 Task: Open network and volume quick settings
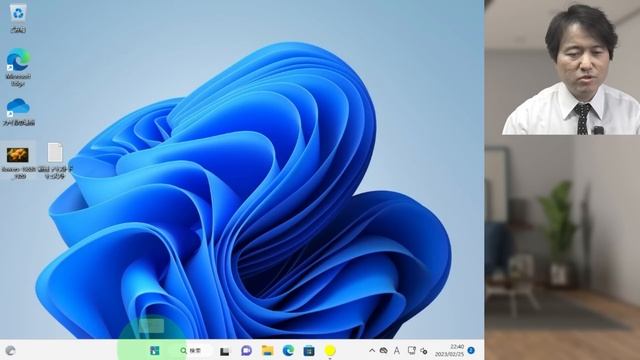[x=424, y=351]
